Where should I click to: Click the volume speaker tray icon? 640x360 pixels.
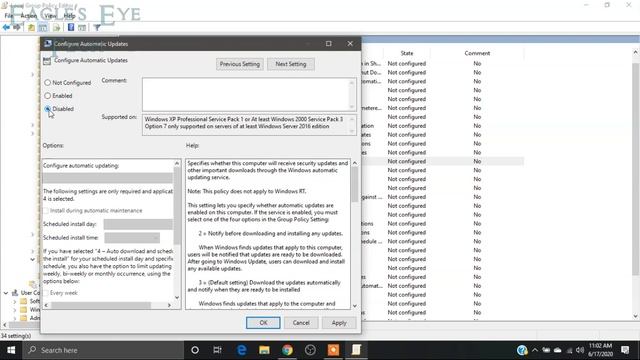pos(580,350)
